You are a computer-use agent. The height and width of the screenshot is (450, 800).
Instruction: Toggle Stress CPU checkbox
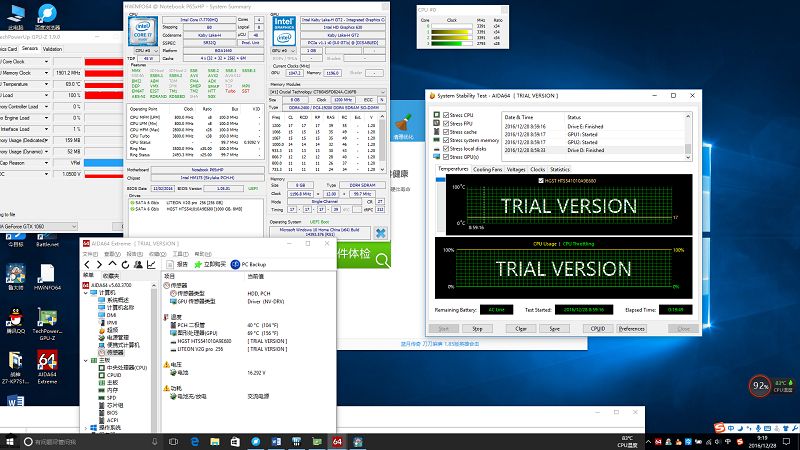[446, 115]
